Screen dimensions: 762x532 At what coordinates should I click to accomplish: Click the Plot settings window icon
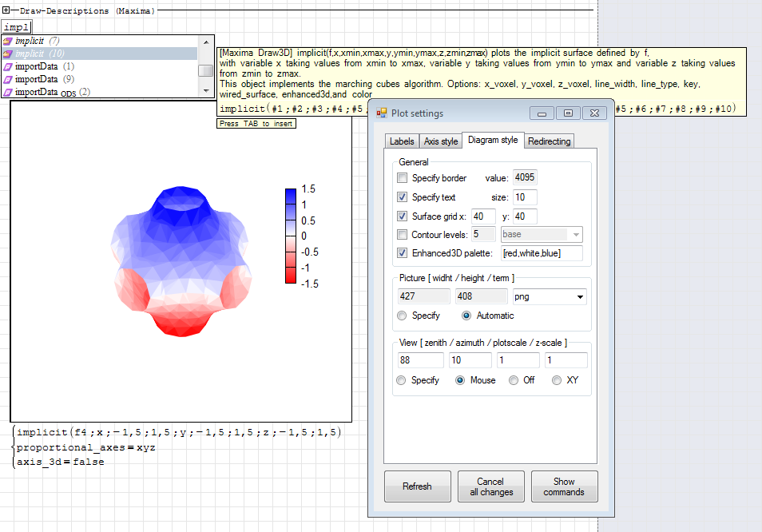[382, 113]
